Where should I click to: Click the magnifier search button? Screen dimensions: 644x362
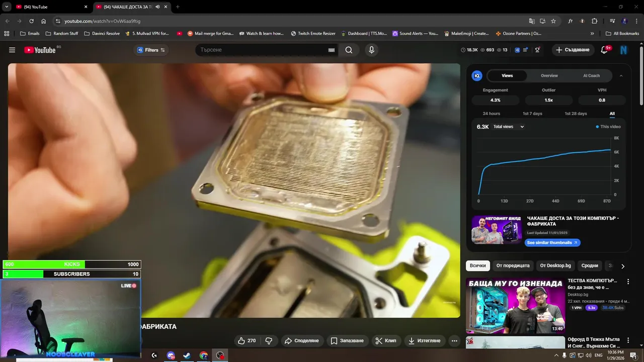(x=349, y=50)
